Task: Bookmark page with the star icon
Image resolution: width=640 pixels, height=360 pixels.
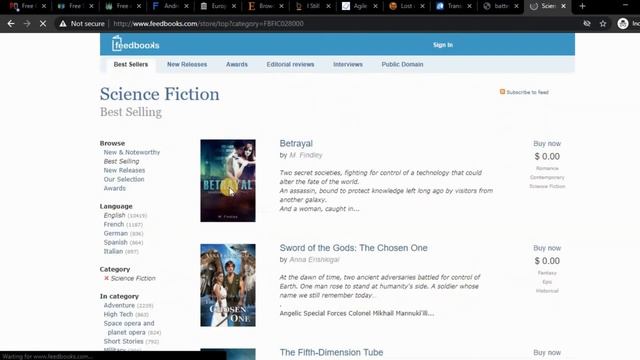Action: pyautogui.click(x=603, y=24)
